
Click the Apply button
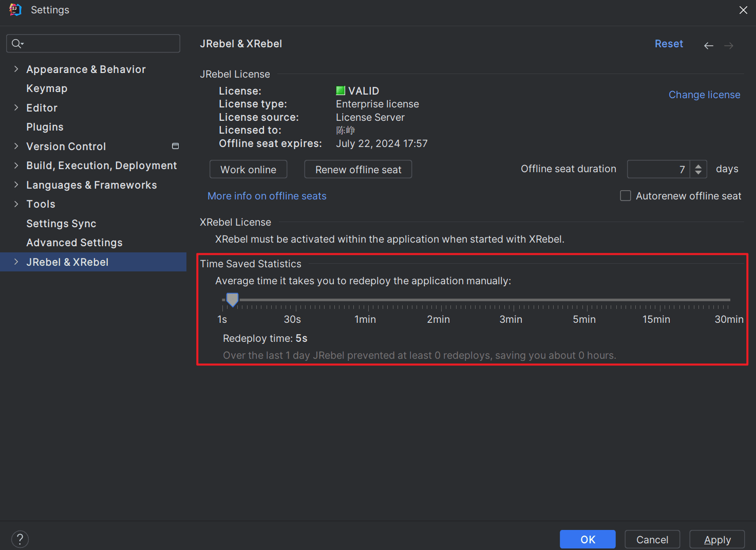pyautogui.click(x=717, y=539)
